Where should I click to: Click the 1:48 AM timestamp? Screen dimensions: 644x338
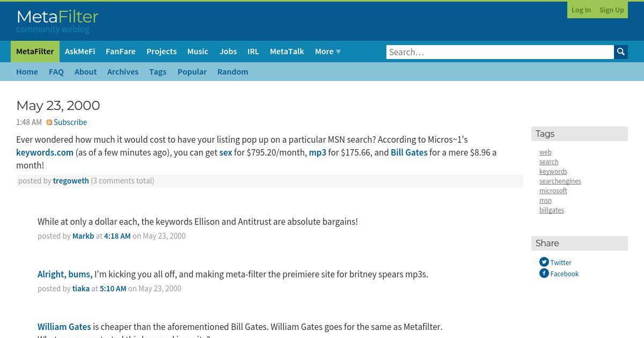(x=29, y=122)
